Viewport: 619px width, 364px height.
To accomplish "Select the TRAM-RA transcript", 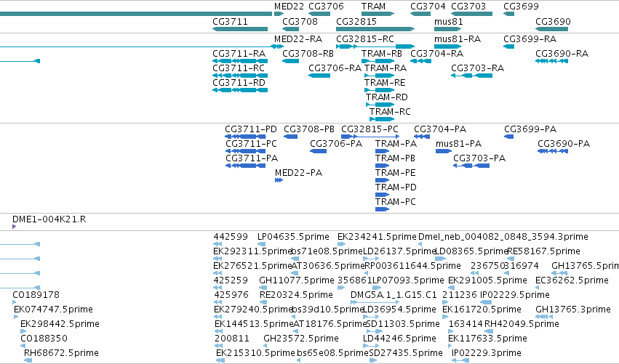I will (x=380, y=76).
